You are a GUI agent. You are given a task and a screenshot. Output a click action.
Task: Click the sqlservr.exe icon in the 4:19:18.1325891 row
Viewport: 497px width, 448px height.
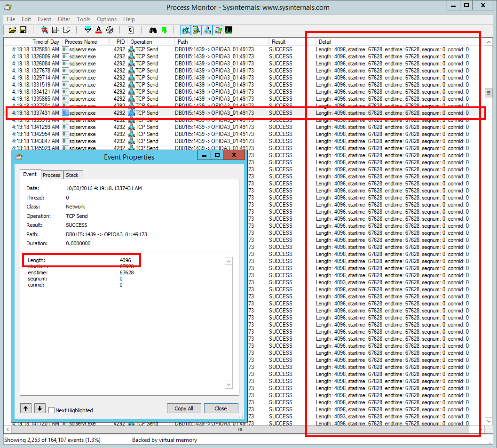pos(66,49)
